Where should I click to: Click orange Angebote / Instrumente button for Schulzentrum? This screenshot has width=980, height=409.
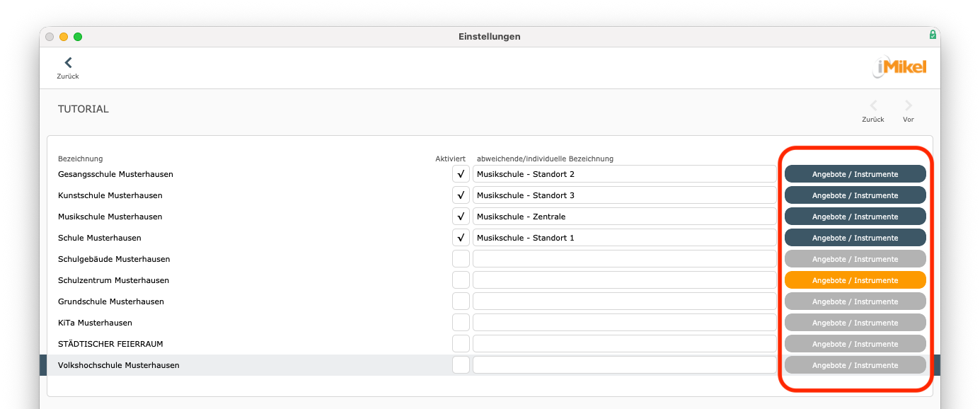click(x=855, y=280)
